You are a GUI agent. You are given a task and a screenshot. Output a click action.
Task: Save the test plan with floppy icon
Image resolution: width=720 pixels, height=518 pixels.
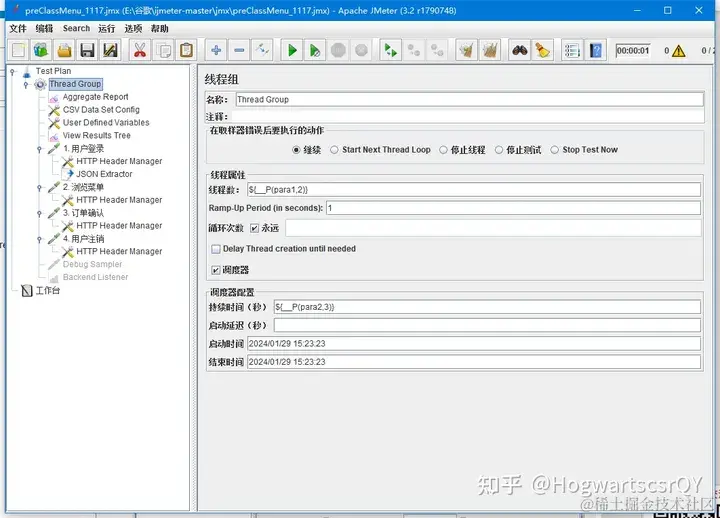[87, 50]
